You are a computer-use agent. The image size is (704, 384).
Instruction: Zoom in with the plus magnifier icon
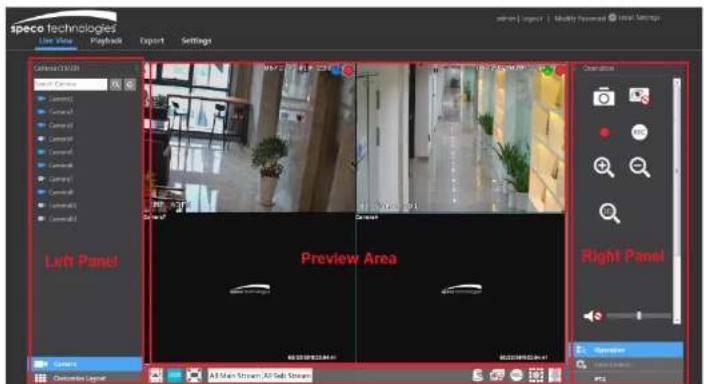click(x=603, y=168)
